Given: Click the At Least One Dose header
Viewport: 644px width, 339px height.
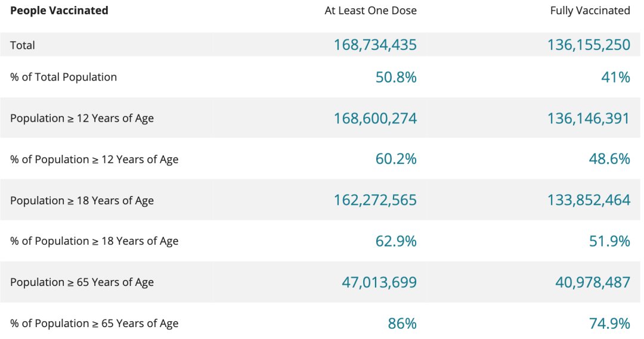Looking at the screenshot, I should click(x=370, y=11).
